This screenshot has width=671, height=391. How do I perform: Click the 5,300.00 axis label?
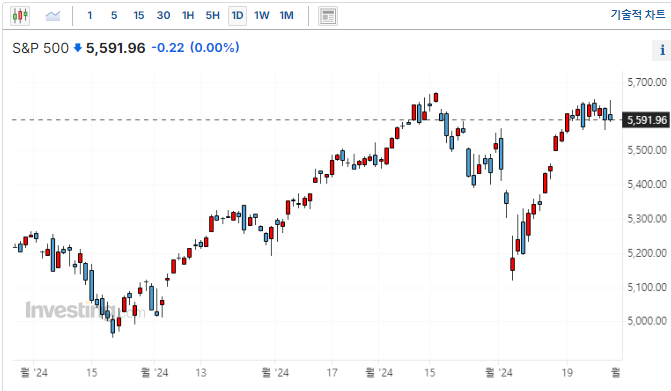[647, 219]
